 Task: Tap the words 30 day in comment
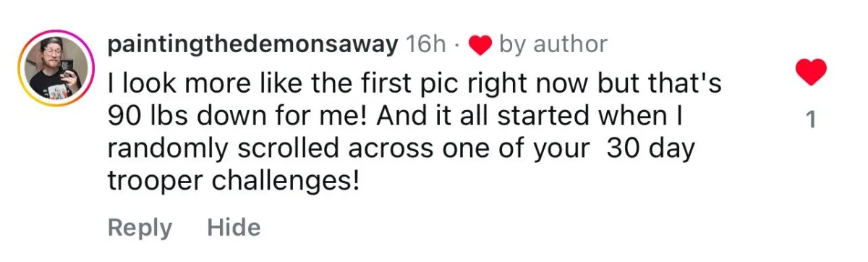tap(650, 148)
